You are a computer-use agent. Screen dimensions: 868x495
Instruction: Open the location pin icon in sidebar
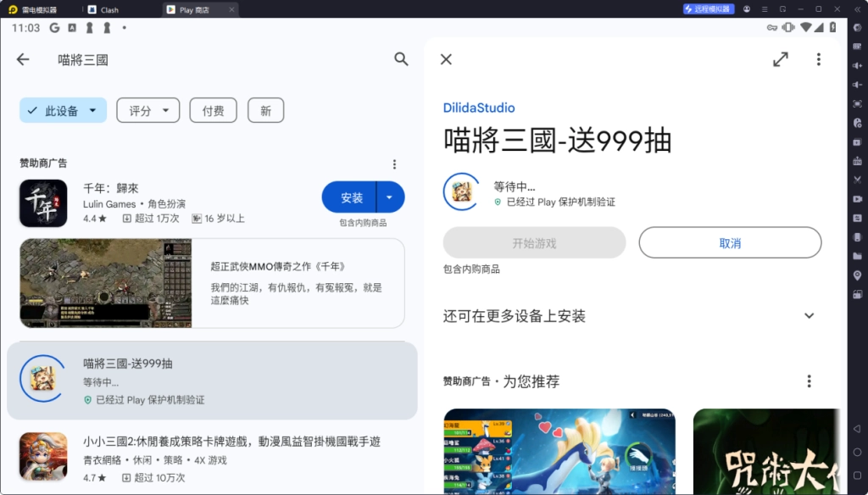(x=858, y=275)
